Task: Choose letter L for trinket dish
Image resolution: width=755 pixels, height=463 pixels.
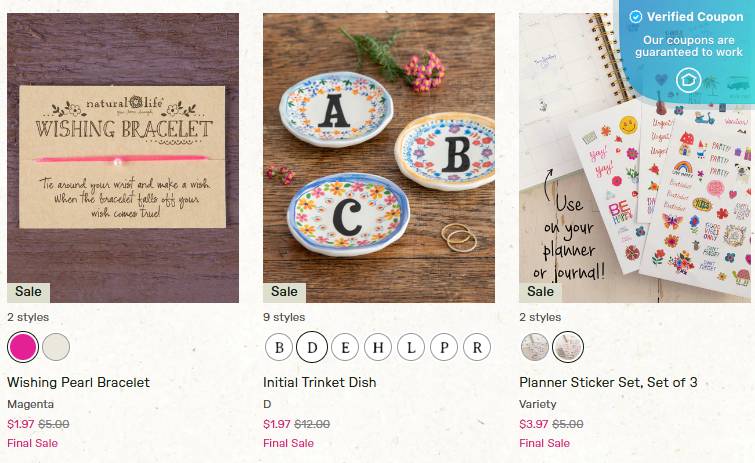Action: [x=411, y=347]
